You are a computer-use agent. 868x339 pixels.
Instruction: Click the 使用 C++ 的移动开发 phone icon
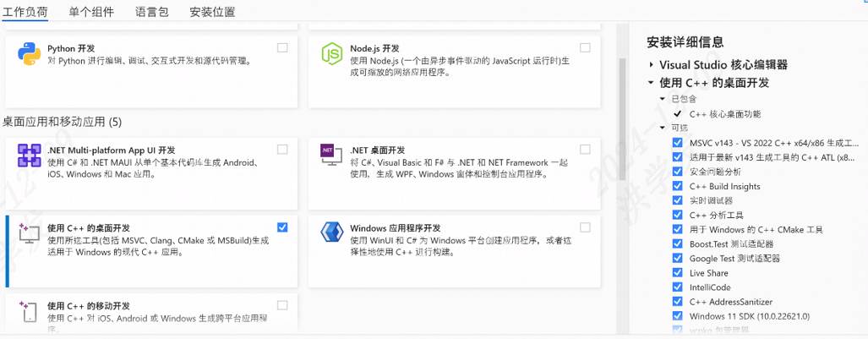tap(29, 311)
